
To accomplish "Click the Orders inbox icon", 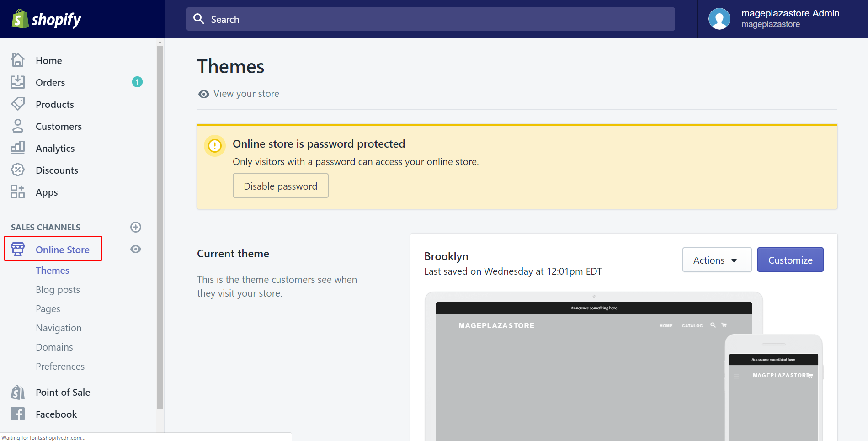I will click(18, 82).
